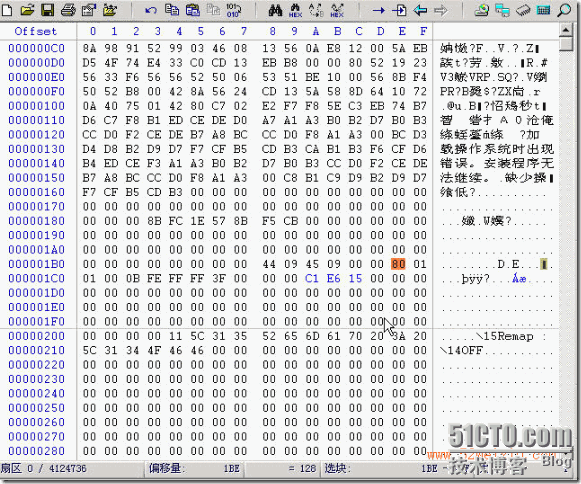Open RAM editor chip icon
Screen dimensions: 581x484
523,10
